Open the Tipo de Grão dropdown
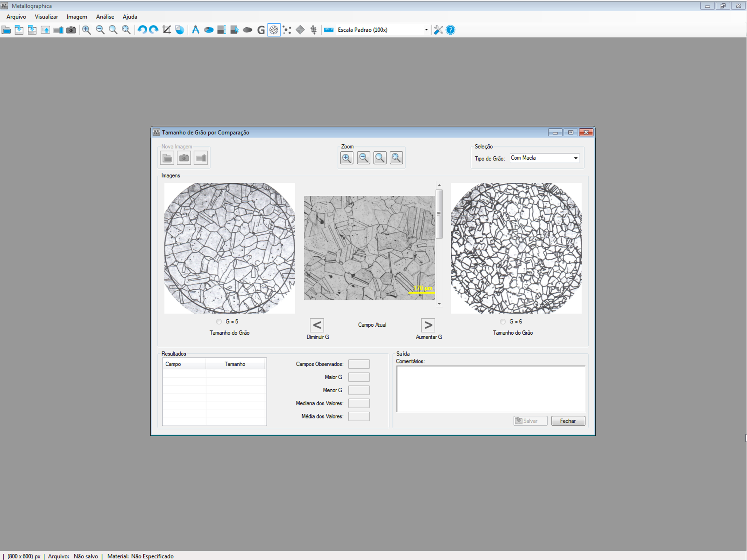Viewport: 747px width, 560px height. tap(544, 158)
